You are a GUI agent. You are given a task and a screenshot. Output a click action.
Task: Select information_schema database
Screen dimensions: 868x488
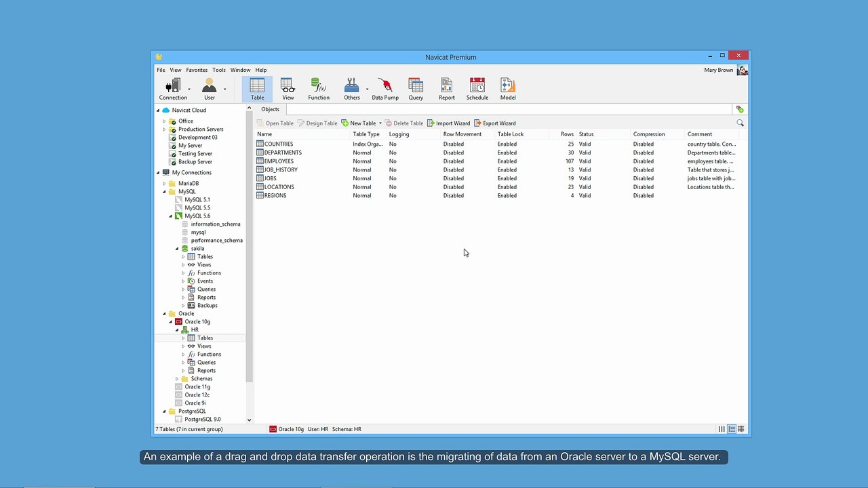tap(215, 224)
